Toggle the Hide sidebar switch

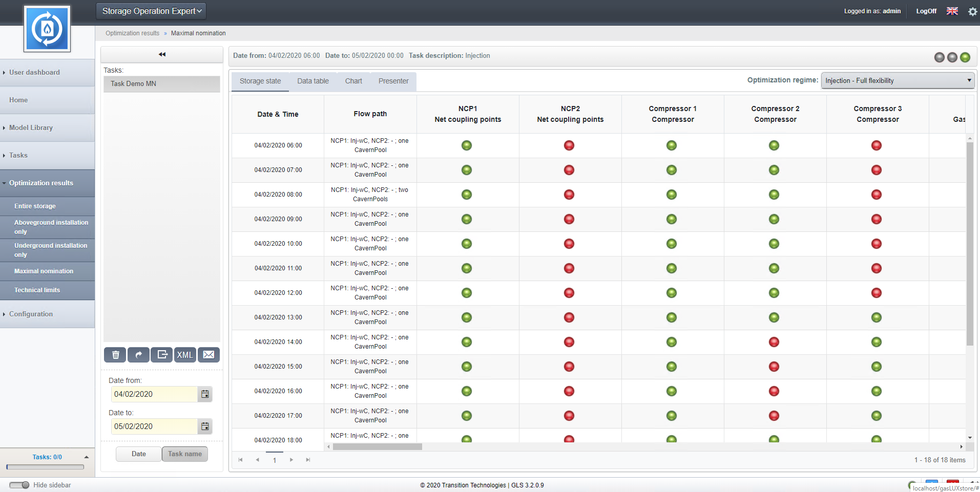click(19, 485)
